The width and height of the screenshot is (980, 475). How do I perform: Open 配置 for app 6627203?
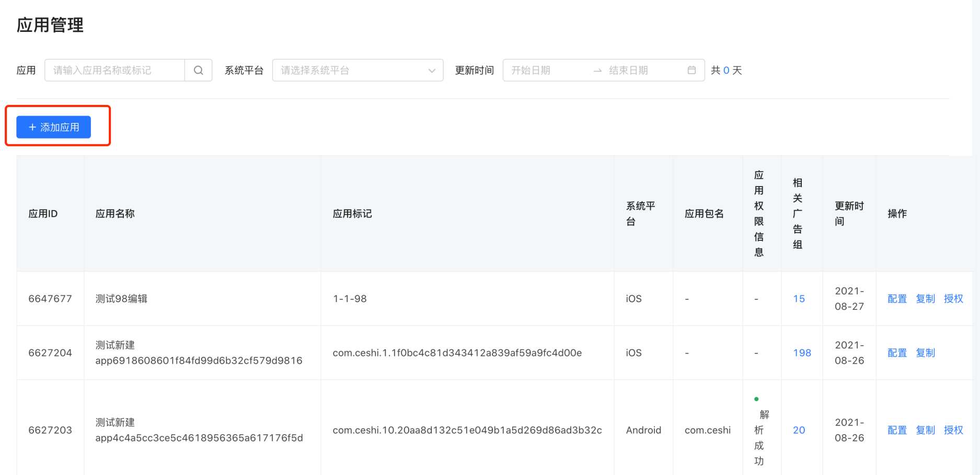[x=897, y=431]
